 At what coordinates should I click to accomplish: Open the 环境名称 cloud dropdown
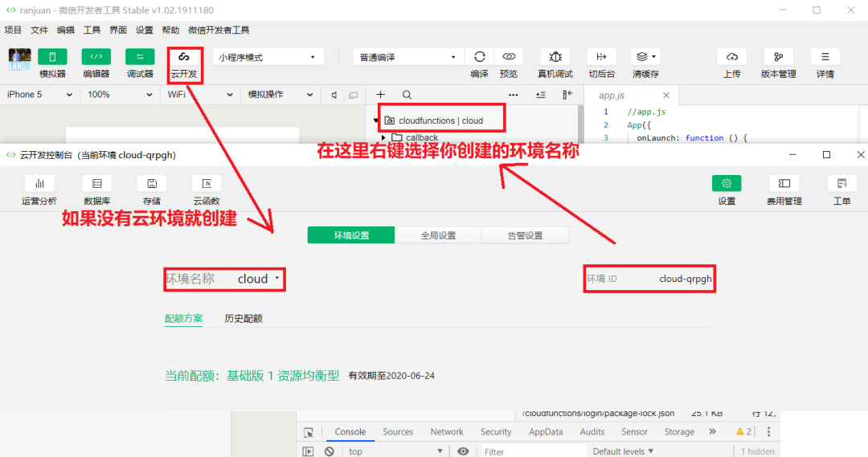coord(259,279)
